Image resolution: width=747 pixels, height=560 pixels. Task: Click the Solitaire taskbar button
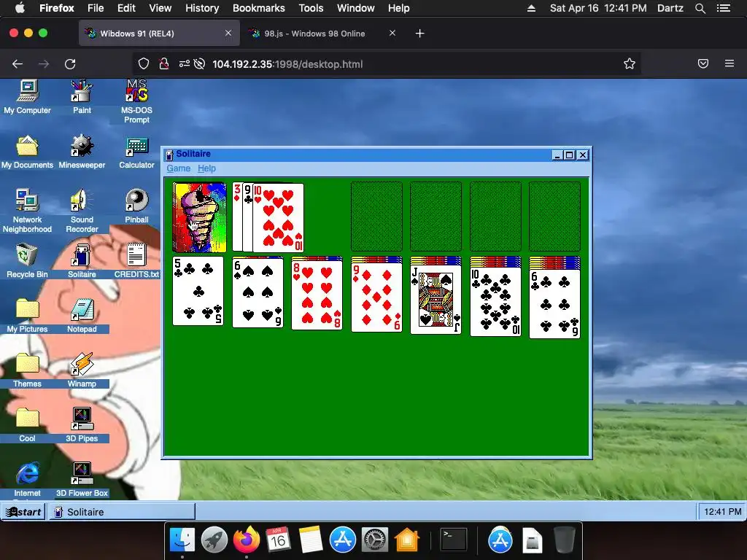122,512
